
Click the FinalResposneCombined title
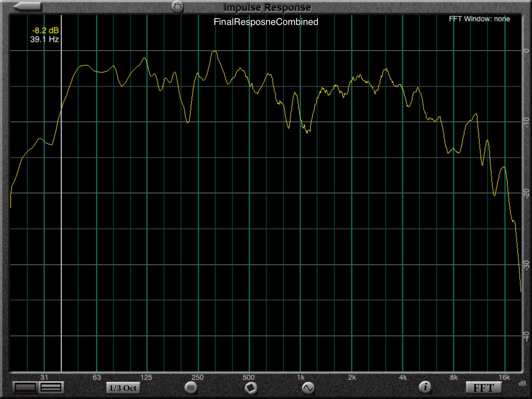pos(266,22)
